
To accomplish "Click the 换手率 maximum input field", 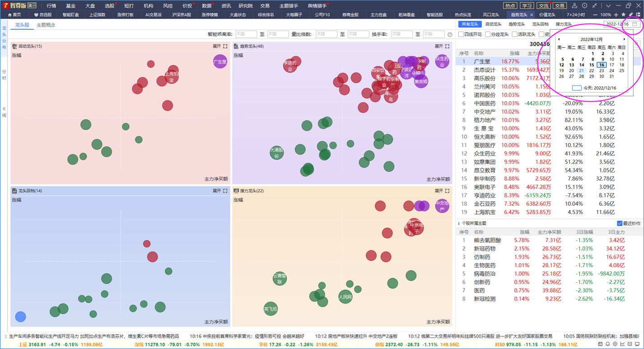I will (434, 34).
